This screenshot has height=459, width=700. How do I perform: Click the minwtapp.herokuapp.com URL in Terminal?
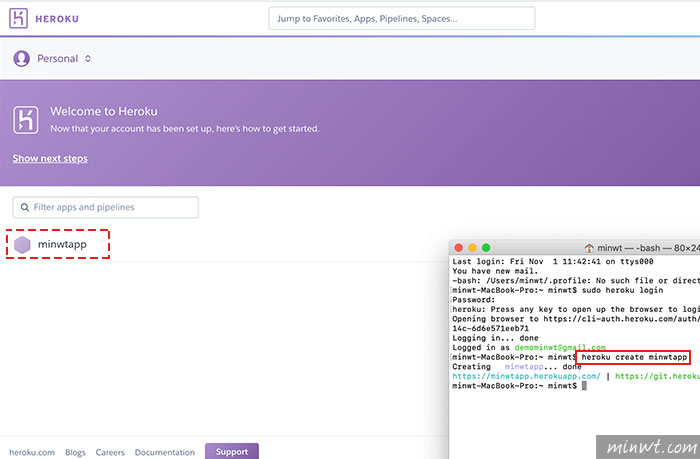pyautogui.click(x=526, y=376)
